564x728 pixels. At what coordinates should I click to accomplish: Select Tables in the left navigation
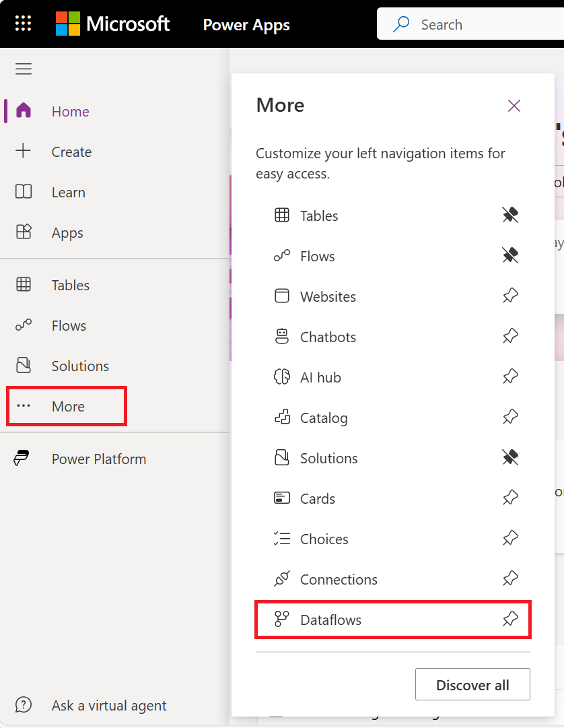coord(70,285)
